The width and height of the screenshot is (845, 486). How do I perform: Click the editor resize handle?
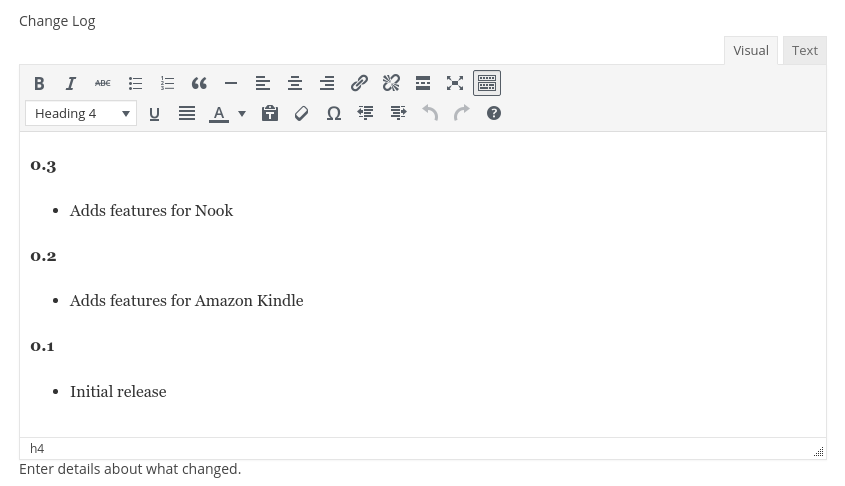point(818,451)
